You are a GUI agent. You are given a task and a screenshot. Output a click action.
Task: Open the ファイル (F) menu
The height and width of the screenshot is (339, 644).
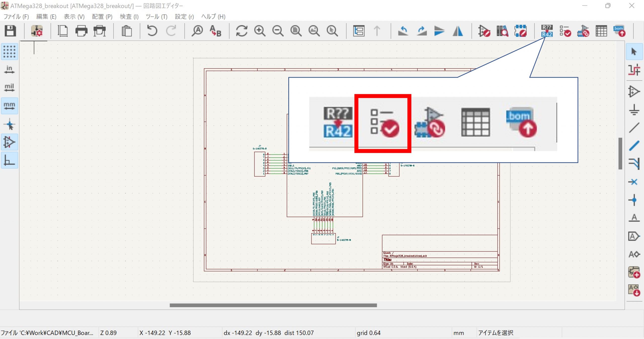(16, 17)
